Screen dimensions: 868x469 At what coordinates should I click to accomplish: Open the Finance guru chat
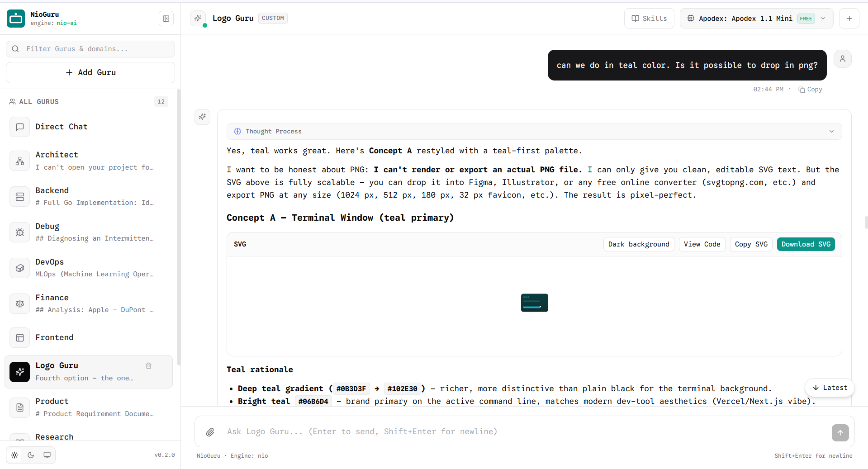(89, 304)
